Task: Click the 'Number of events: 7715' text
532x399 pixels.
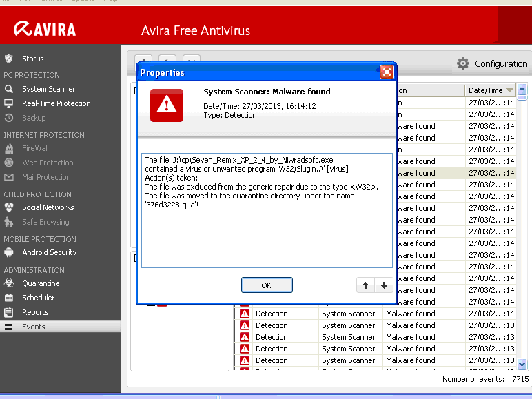Action: pyautogui.click(x=486, y=379)
